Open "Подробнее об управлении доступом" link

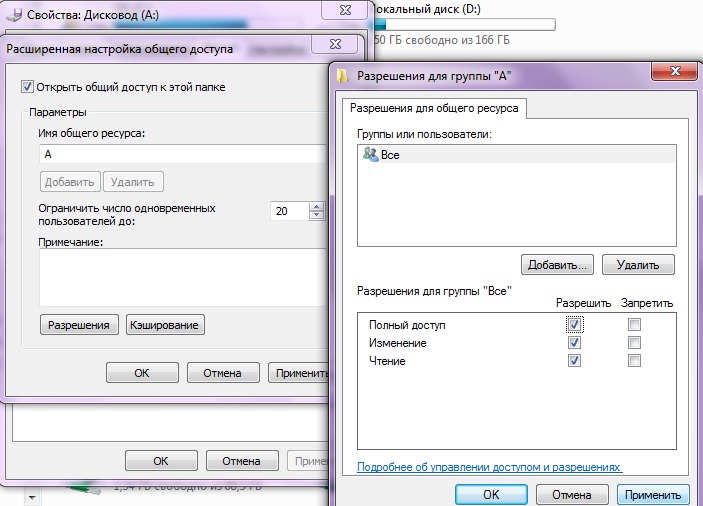(490, 467)
